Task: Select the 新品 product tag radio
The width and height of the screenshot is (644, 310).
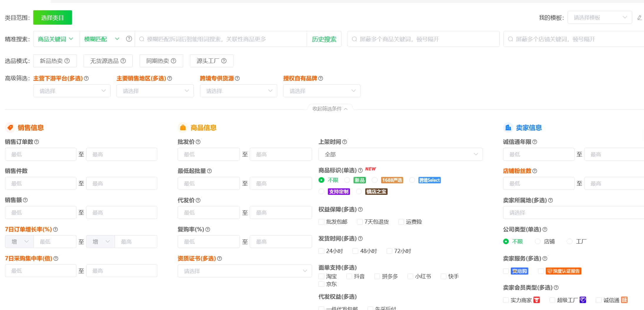Action: [347, 180]
